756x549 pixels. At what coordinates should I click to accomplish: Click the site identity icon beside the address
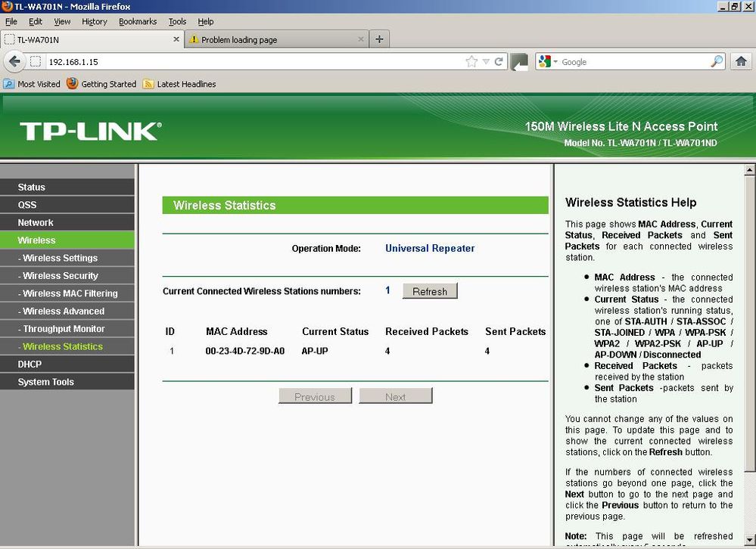pos(36,62)
